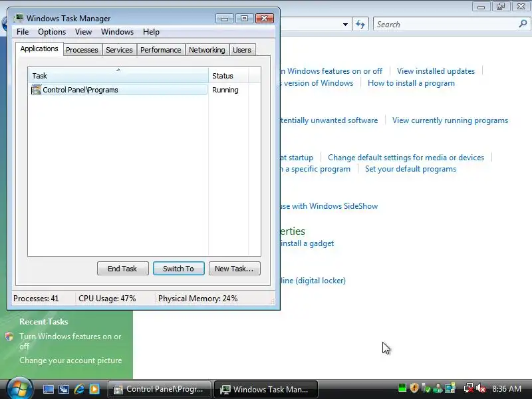Open Change default settings for media or devices
532x399 pixels.
[406, 158]
